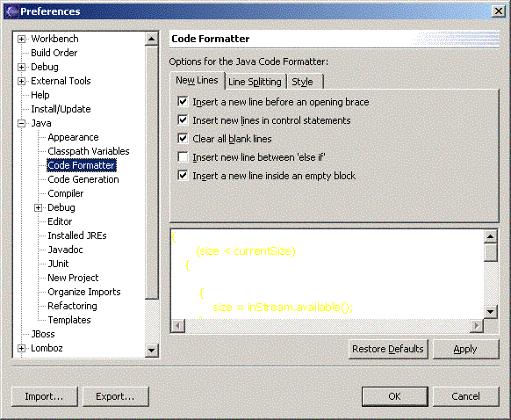Screen dimensions: 511x420
Task: Select Installed JREs in the tree
Action: point(77,235)
